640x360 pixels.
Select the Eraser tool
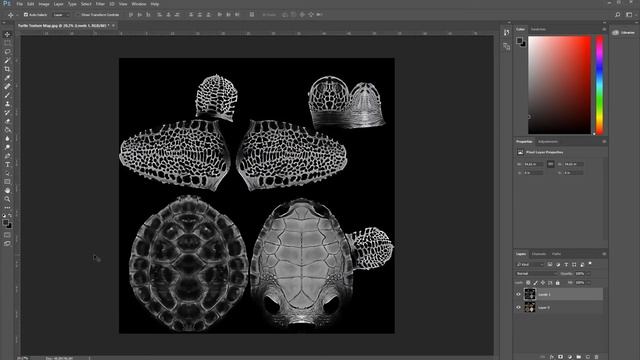[7, 121]
